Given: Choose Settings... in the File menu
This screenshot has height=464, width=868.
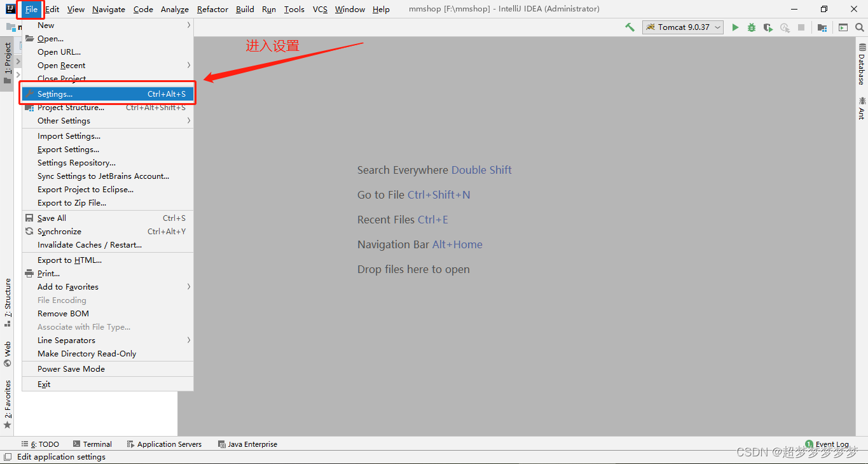Looking at the screenshot, I should pos(107,94).
